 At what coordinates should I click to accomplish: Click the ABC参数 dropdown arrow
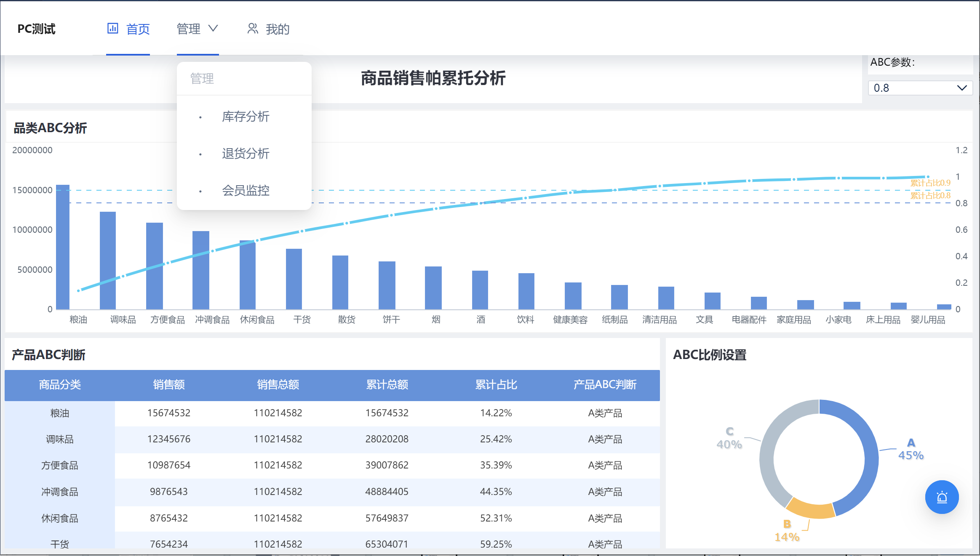click(x=961, y=88)
